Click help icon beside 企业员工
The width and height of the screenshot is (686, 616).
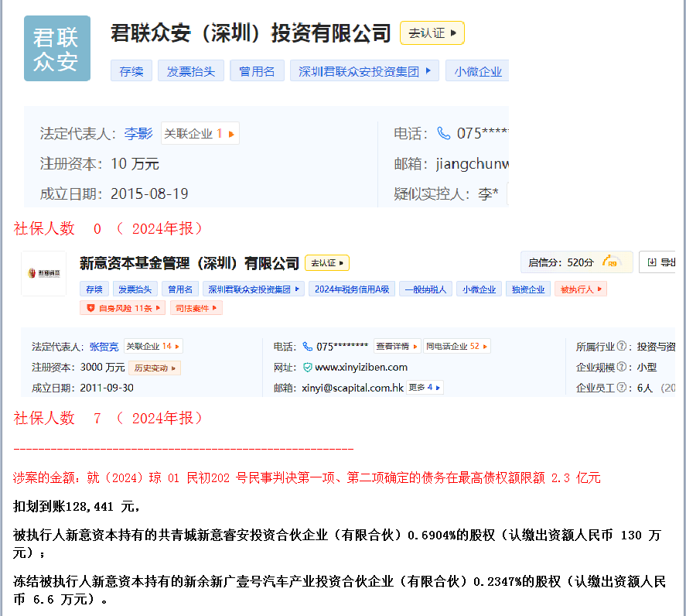point(621,388)
